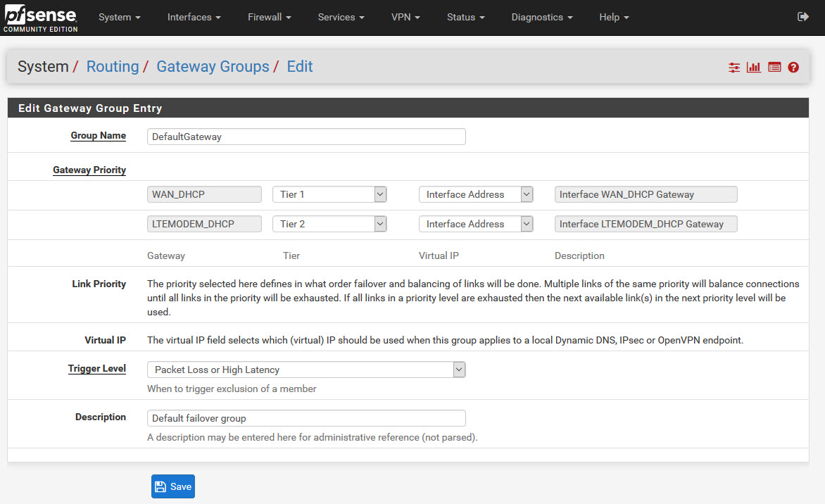The image size is (825, 504).
Task: Open Virtual IP dropdown for WAN_DHCP
Action: point(476,194)
